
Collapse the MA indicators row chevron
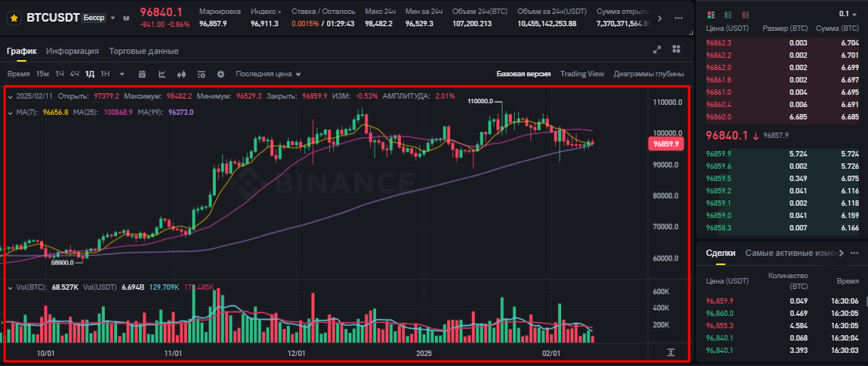(10, 112)
